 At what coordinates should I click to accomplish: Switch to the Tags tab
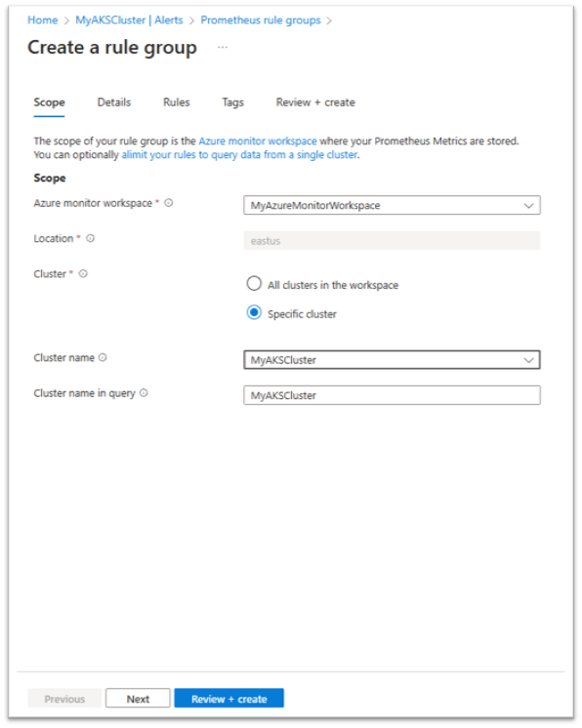point(232,102)
